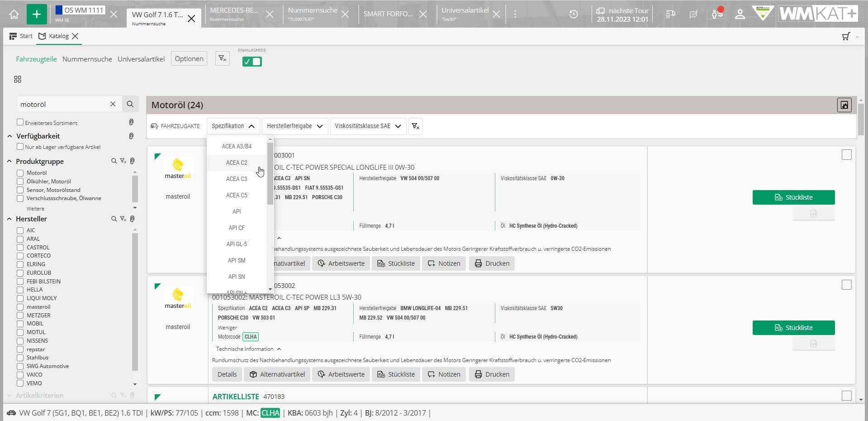Switch to the Universalartikel tab
Viewport: 868px width, 421px height.
[x=141, y=59]
